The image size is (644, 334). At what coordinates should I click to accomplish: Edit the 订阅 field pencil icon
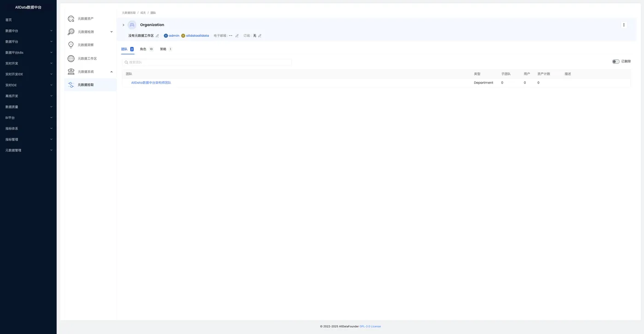[260, 36]
